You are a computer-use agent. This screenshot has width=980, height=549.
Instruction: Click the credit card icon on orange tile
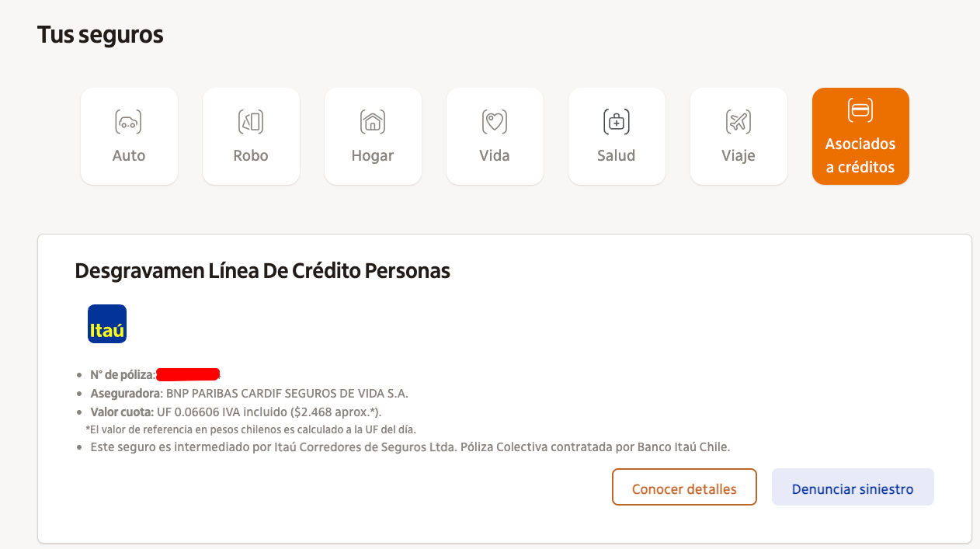(x=860, y=110)
